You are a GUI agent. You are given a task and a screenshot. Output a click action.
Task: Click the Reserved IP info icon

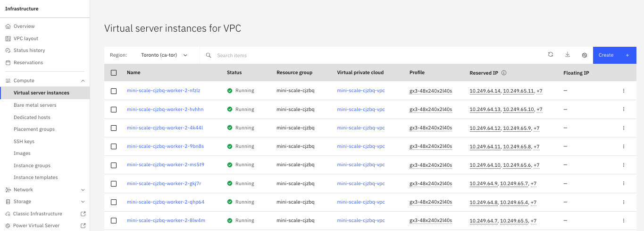click(504, 73)
